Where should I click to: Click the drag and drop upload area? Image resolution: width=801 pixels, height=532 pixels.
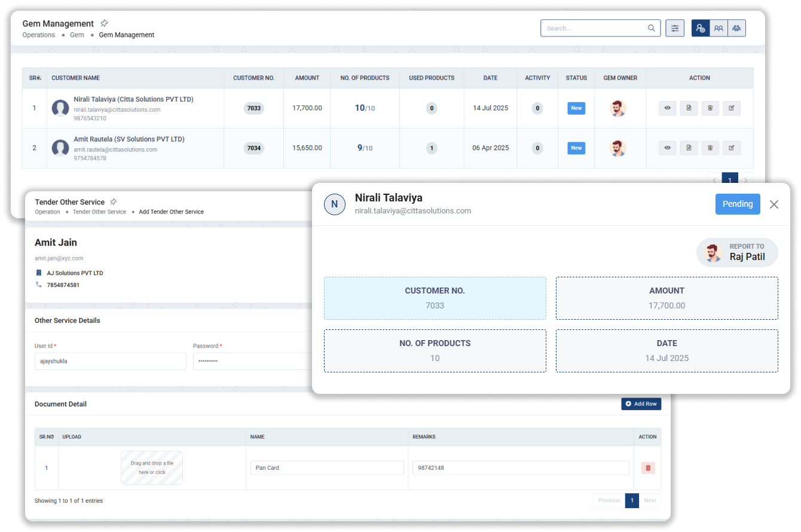coord(152,467)
